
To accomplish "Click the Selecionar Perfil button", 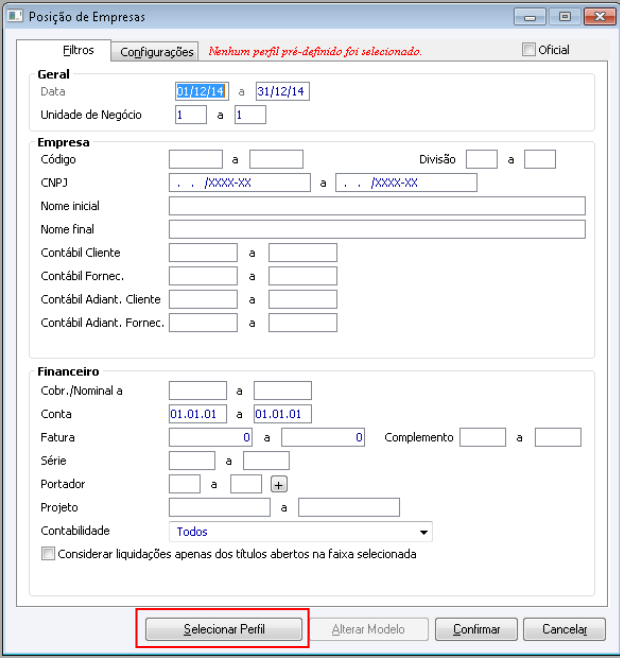I will click(224, 629).
